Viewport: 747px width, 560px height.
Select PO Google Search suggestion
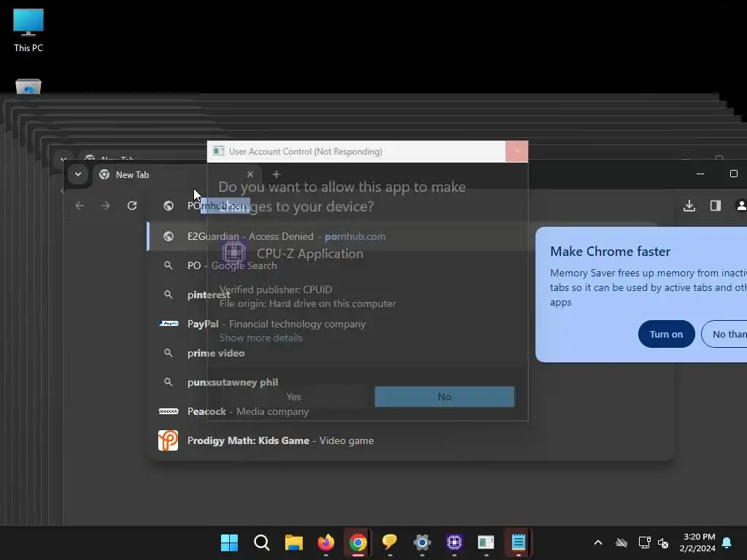point(411,265)
